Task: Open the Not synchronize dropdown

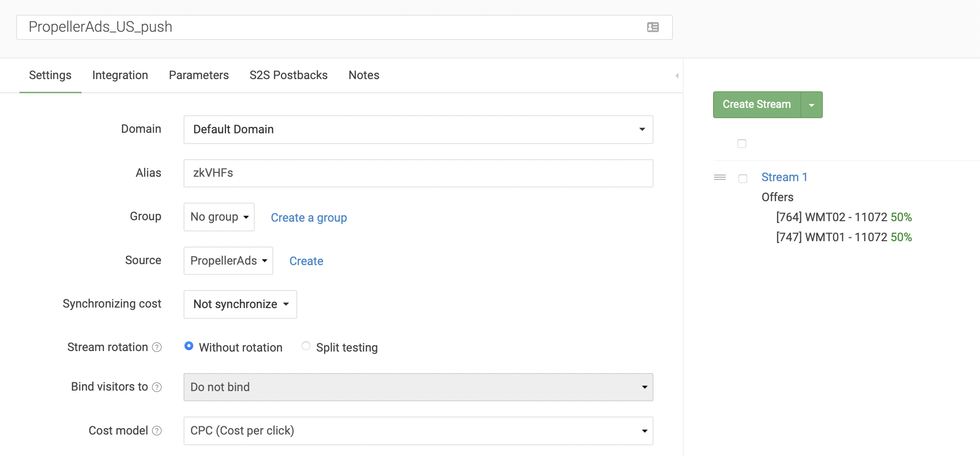Action: 240,304
